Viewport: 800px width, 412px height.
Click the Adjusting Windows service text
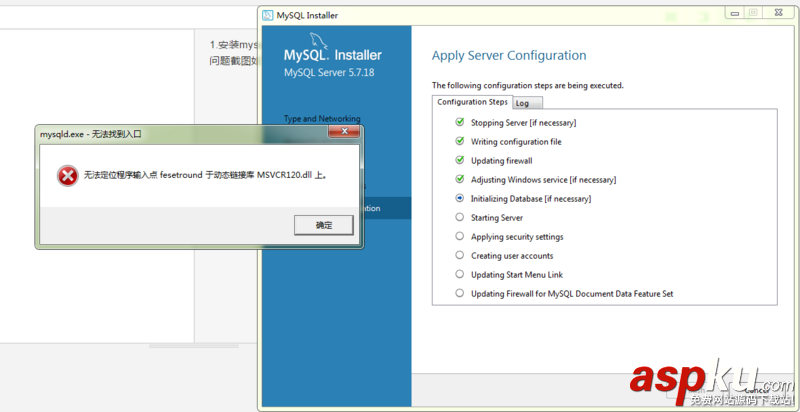tap(543, 180)
